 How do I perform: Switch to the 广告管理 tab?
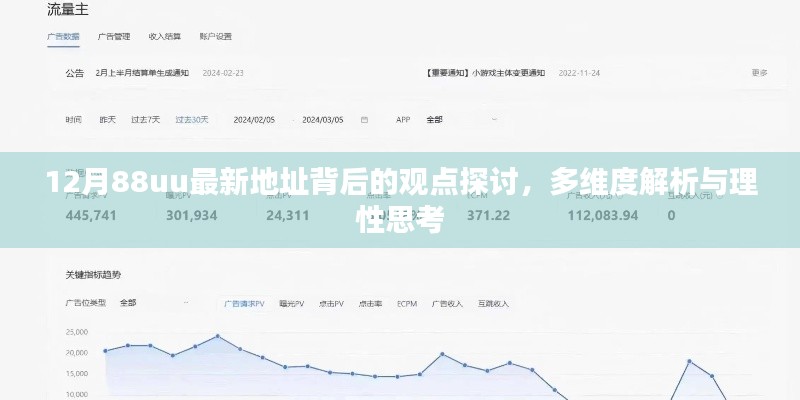click(x=114, y=36)
